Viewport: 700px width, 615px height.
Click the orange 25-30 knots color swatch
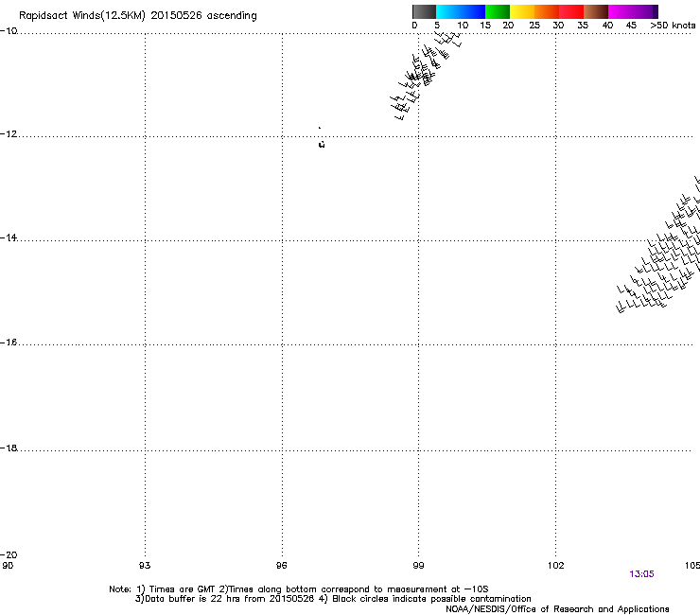pyautogui.click(x=547, y=11)
